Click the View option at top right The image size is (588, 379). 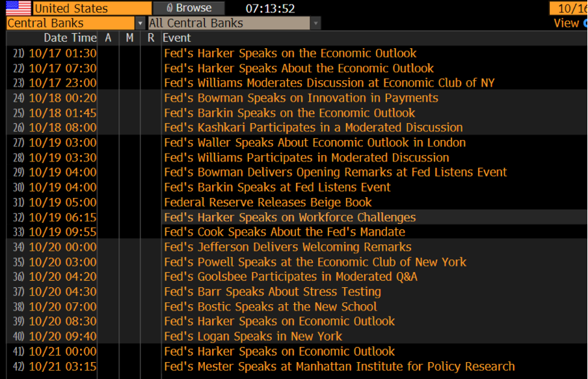tap(567, 23)
